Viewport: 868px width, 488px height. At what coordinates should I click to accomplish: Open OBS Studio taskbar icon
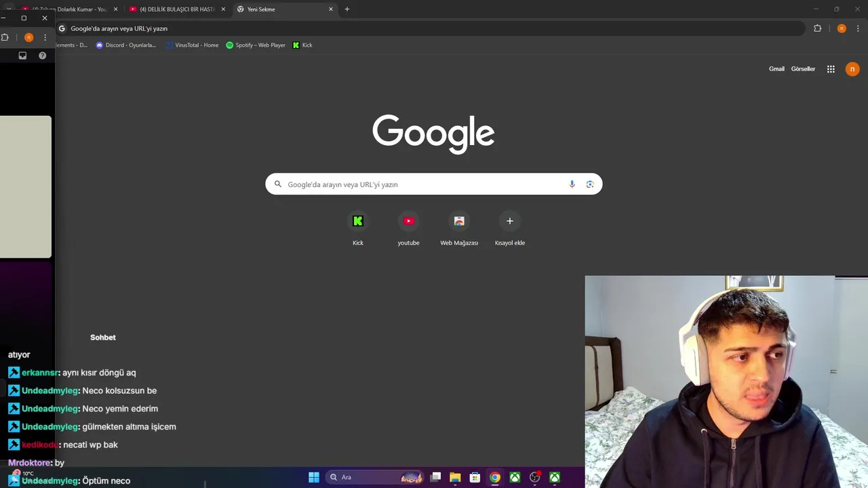pos(535,477)
